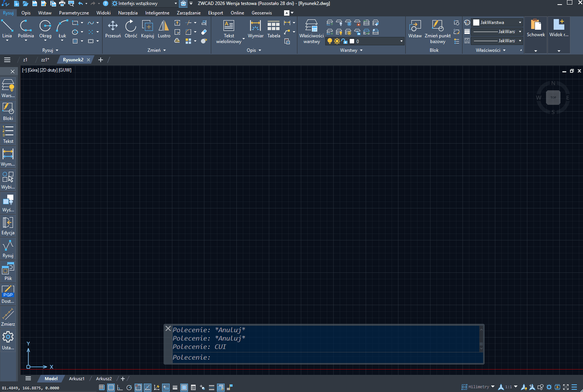The height and width of the screenshot is (392, 583).
Task: Click the PGP Dost... sidebar icon
Action: point(8,294)
